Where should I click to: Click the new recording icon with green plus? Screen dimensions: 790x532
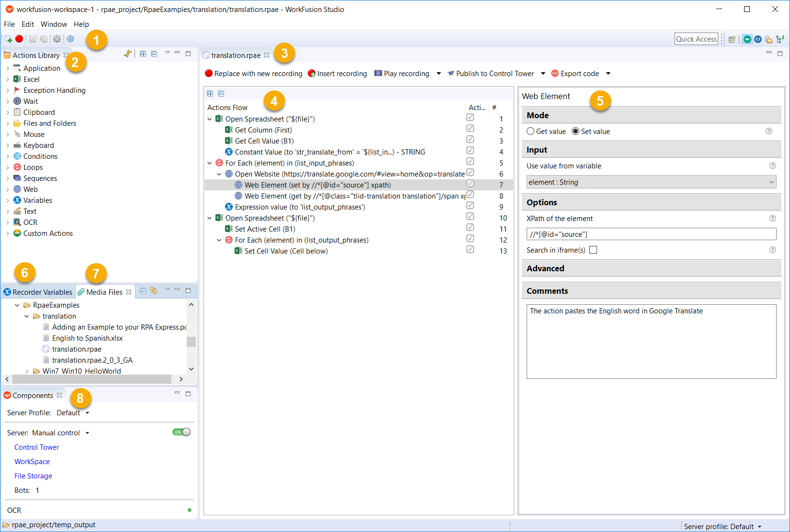[8, 39]
